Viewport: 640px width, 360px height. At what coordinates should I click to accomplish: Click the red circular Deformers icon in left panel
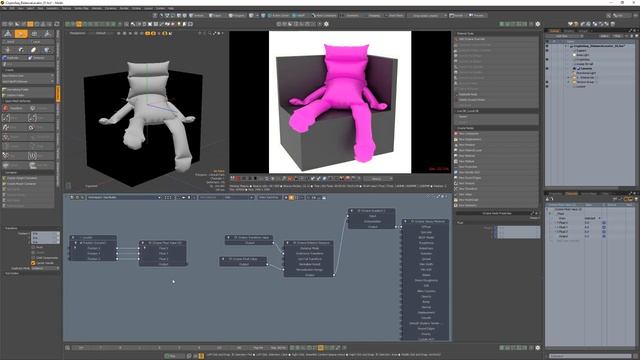6,108
